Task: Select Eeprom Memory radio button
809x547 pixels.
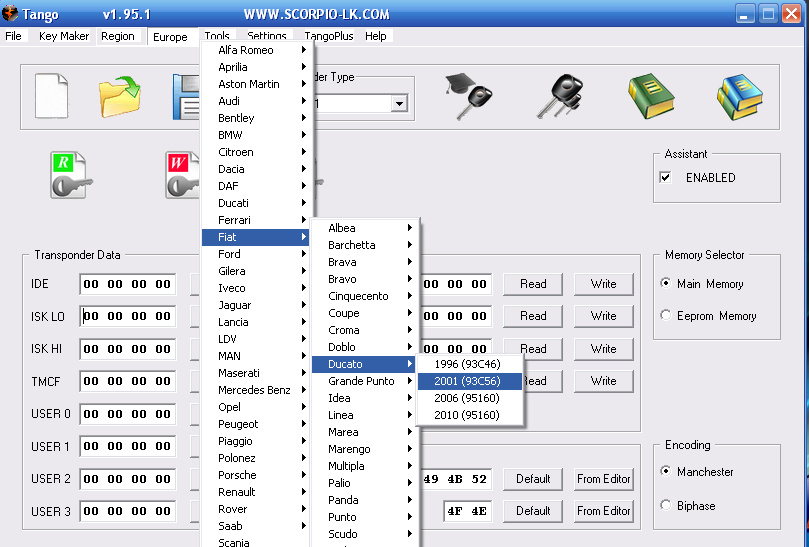Action: click(x=666, y=315)
